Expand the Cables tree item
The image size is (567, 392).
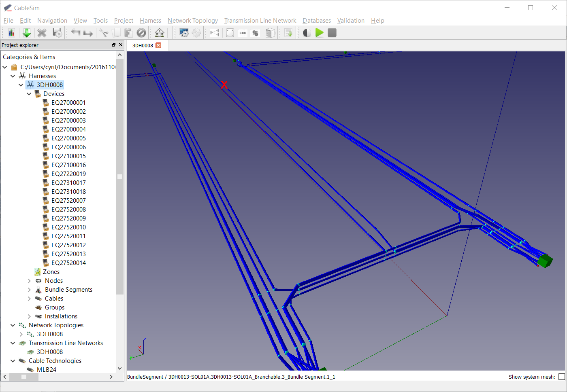[x=29, y=299]
